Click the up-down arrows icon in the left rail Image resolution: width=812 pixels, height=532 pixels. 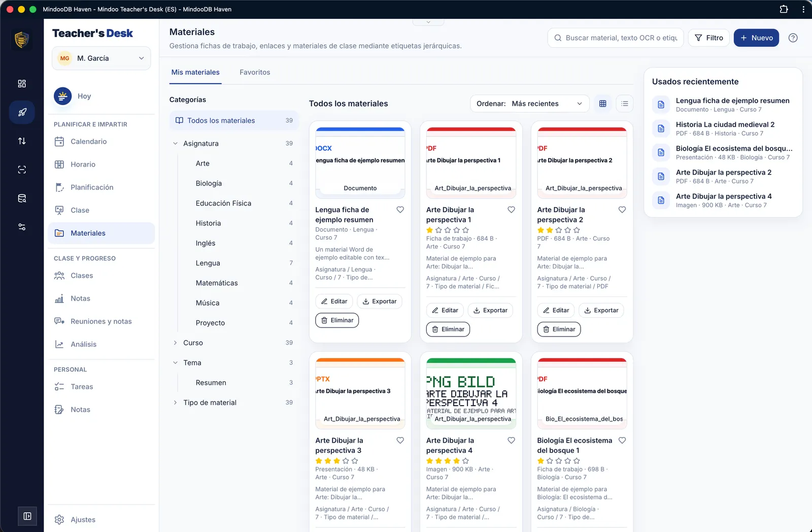click(x=22, y=141)
